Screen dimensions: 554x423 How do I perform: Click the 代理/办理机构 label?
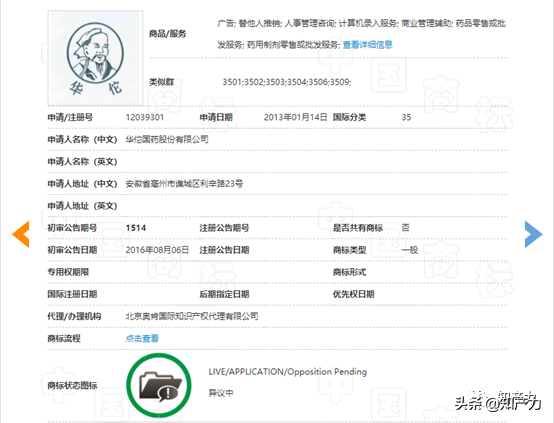coord(74,316)
